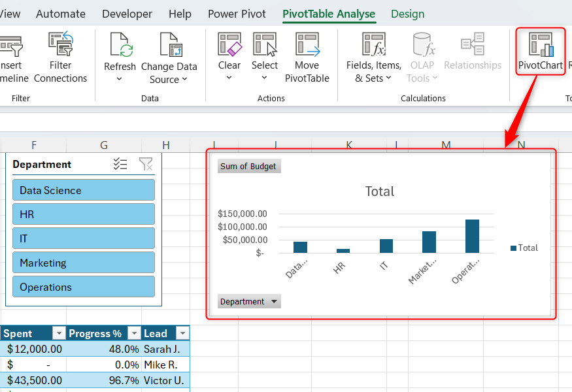Select column N header
The image size is (572, 392).
pos(521,145)
